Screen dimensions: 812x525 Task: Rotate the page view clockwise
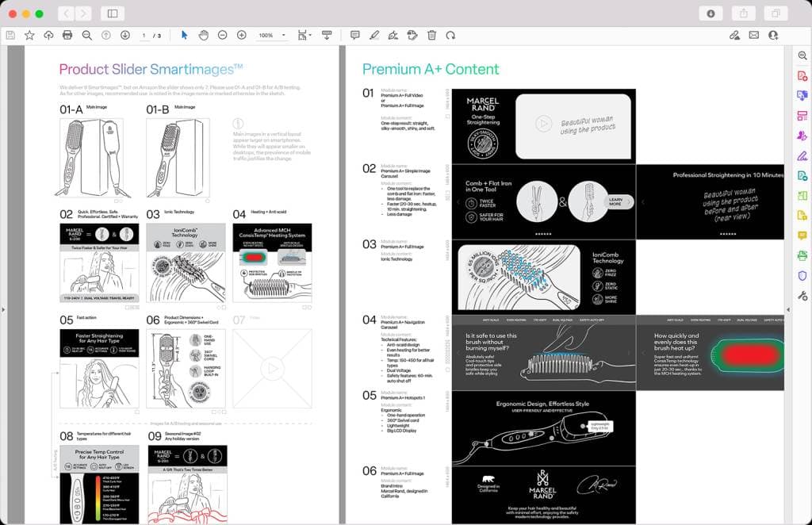[451, 35]
